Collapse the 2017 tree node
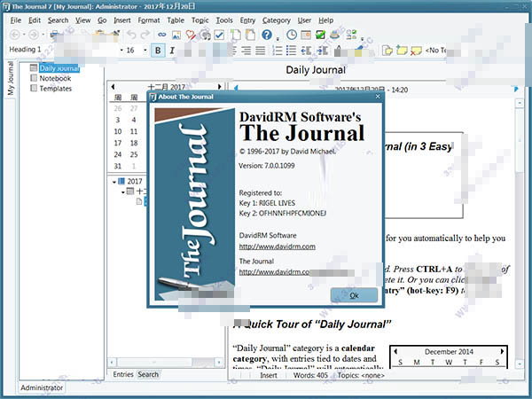This screenshot has height=399, width=532. tap(114, 182)
